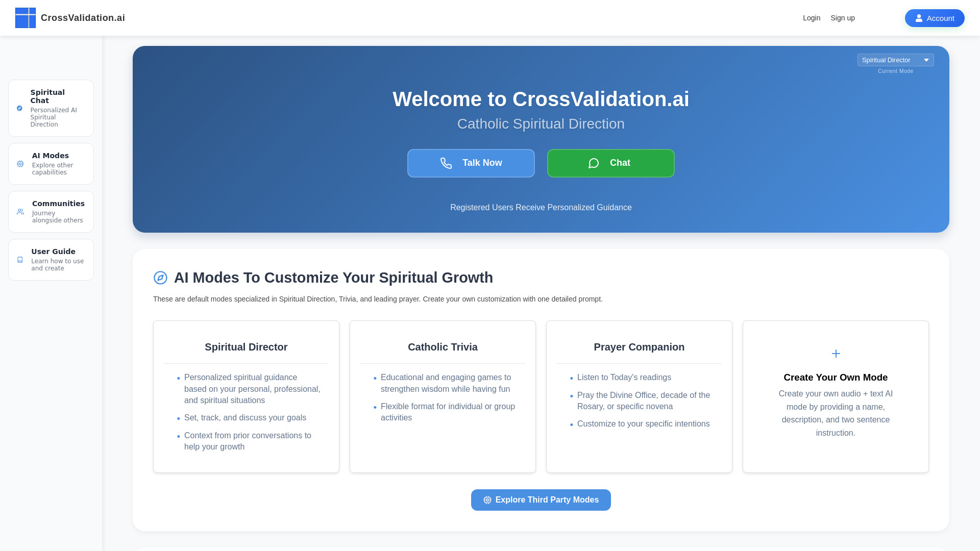
Task: Click the Explore Third Party Modes icon
Action: point(487,500)
